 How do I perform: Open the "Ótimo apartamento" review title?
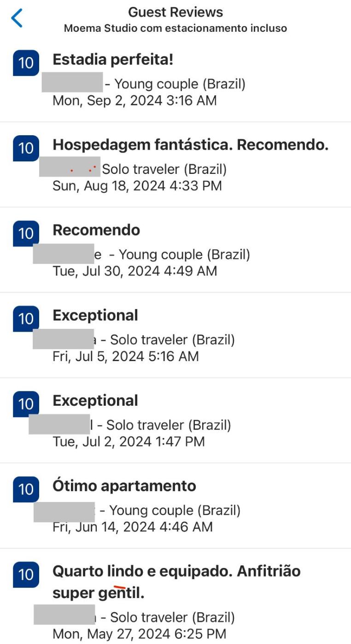(x=124, y=486)
